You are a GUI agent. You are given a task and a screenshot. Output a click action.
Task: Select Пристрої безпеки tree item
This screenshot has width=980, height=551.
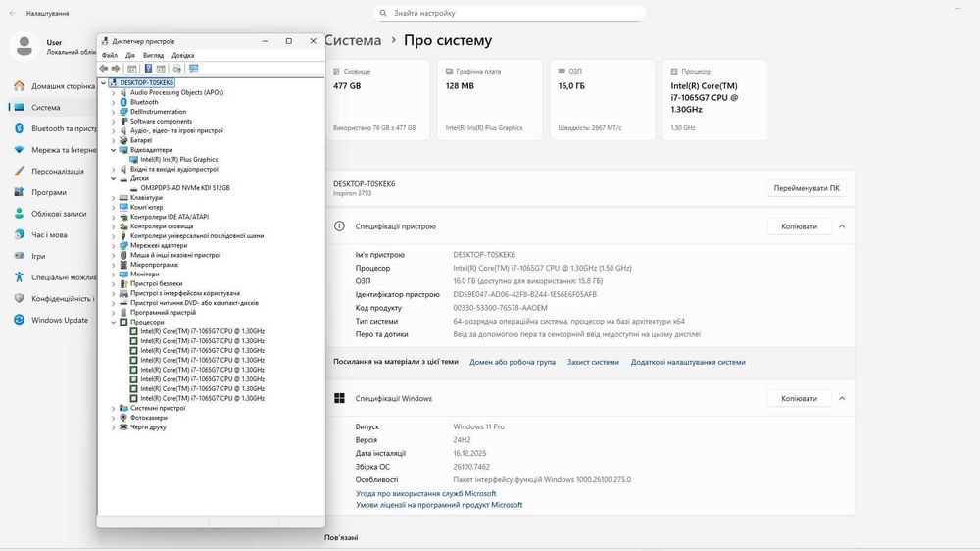tap(156, 284)
